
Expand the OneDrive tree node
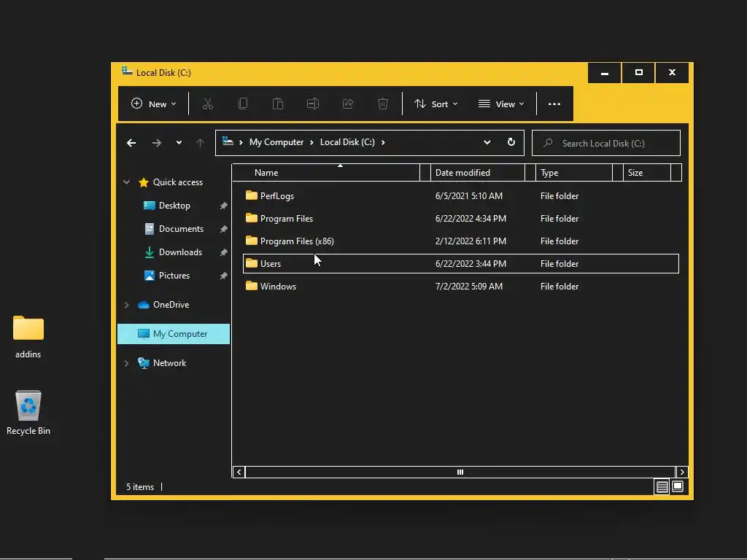[x=127, y=305]
